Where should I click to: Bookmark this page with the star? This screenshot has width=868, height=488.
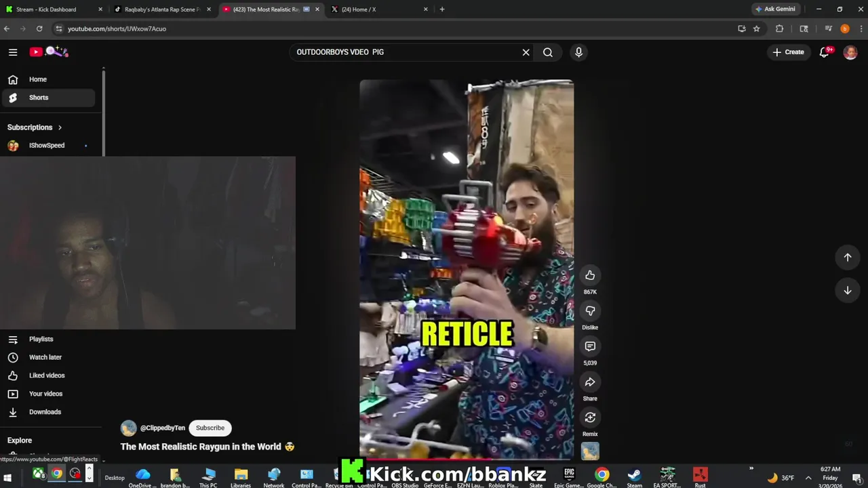tap(757, 28)
